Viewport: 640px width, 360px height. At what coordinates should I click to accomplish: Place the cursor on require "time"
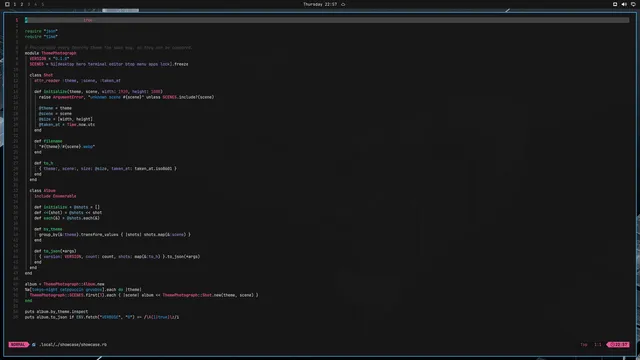tap(41, 36)
